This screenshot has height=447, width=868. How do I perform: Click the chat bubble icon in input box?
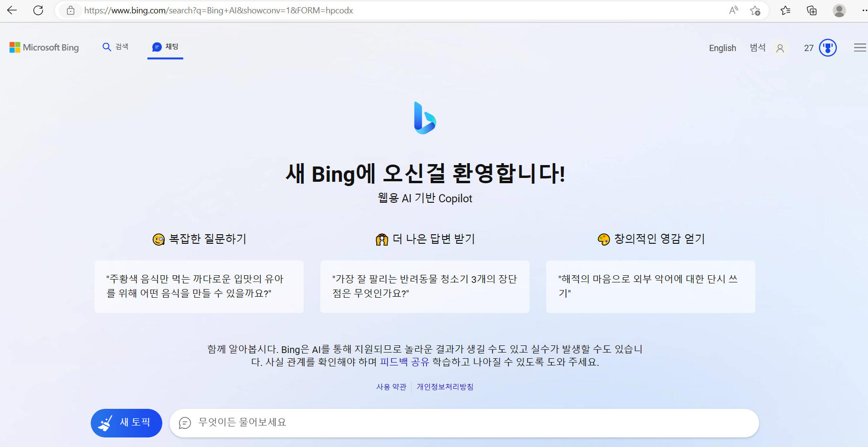point(185,423)
